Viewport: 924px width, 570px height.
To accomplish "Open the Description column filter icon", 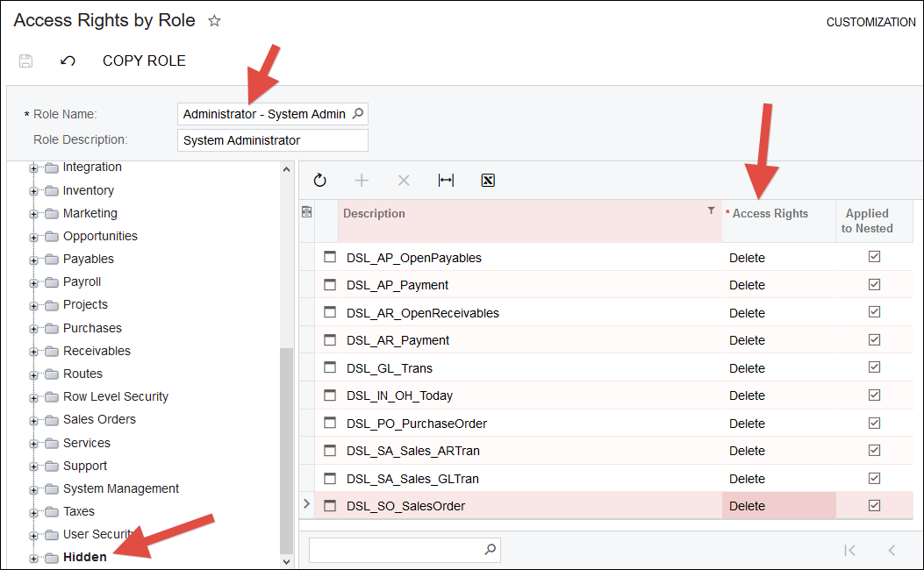I will coord(711,210).
